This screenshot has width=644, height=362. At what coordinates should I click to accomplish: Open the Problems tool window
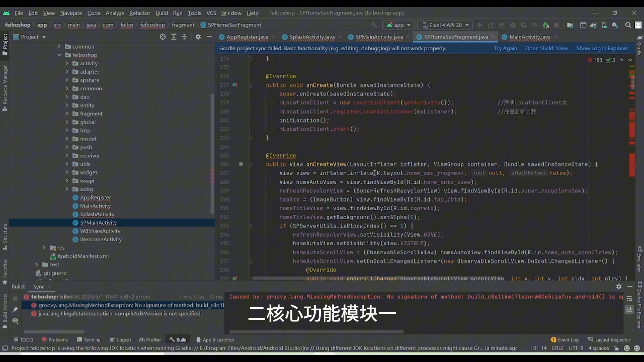tap(55, 340)
